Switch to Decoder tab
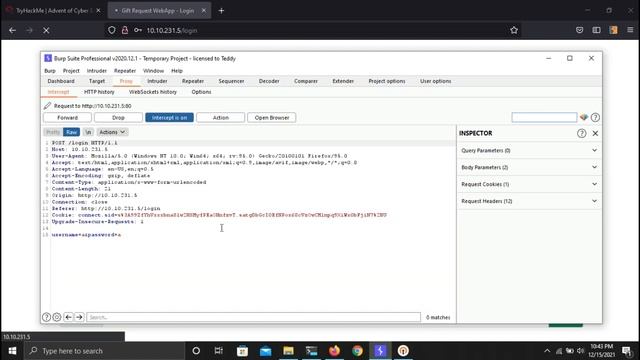The height and width of the screenshot is (360, 640). 269,81
